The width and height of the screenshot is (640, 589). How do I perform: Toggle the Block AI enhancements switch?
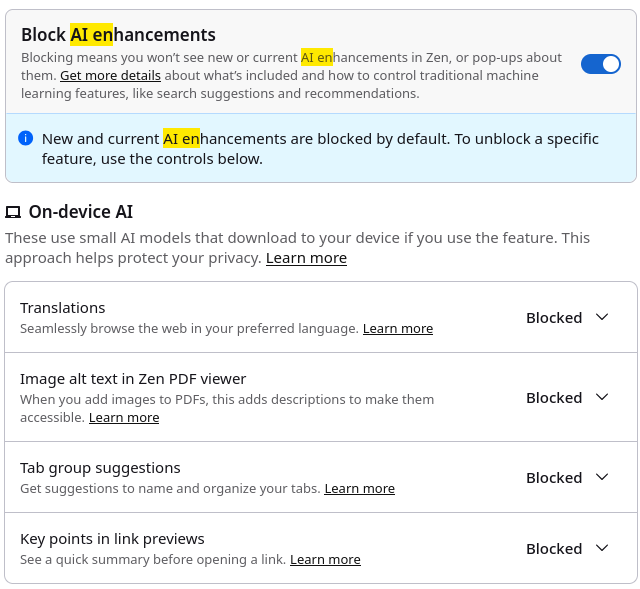click(x=601, y=64)
